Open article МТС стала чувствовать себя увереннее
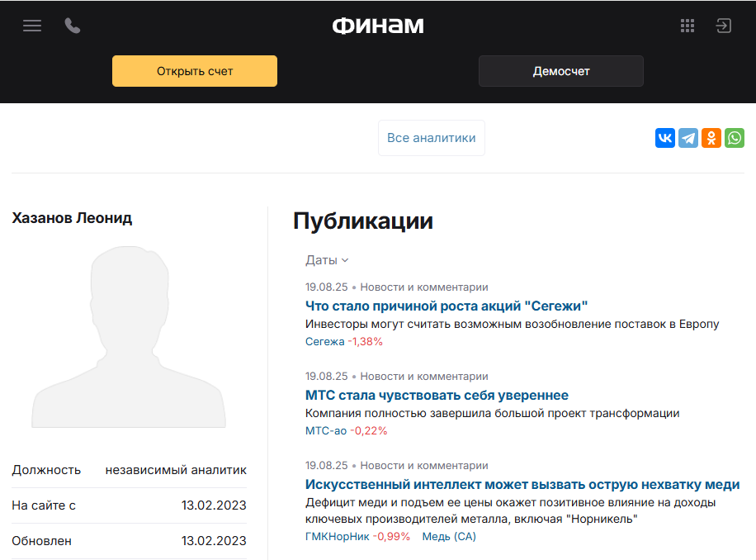The image size is (756, 560). pos(437,395)
